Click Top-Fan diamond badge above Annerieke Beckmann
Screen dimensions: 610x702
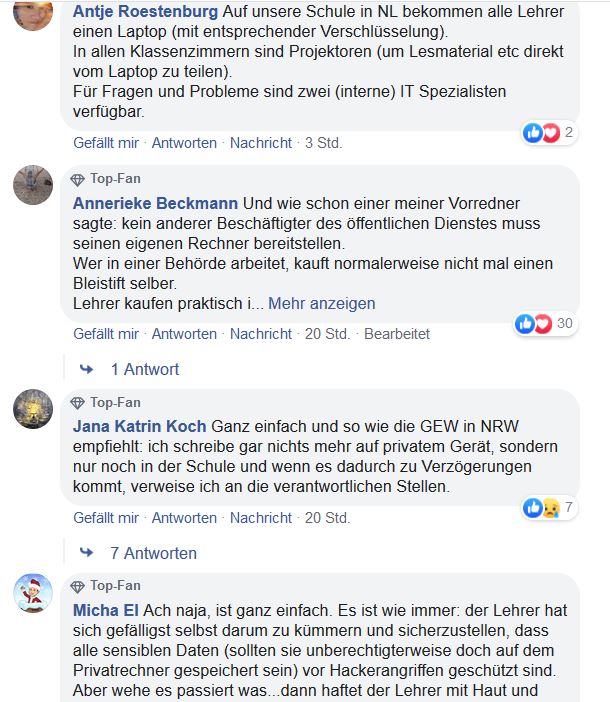[x=78, y=180]
